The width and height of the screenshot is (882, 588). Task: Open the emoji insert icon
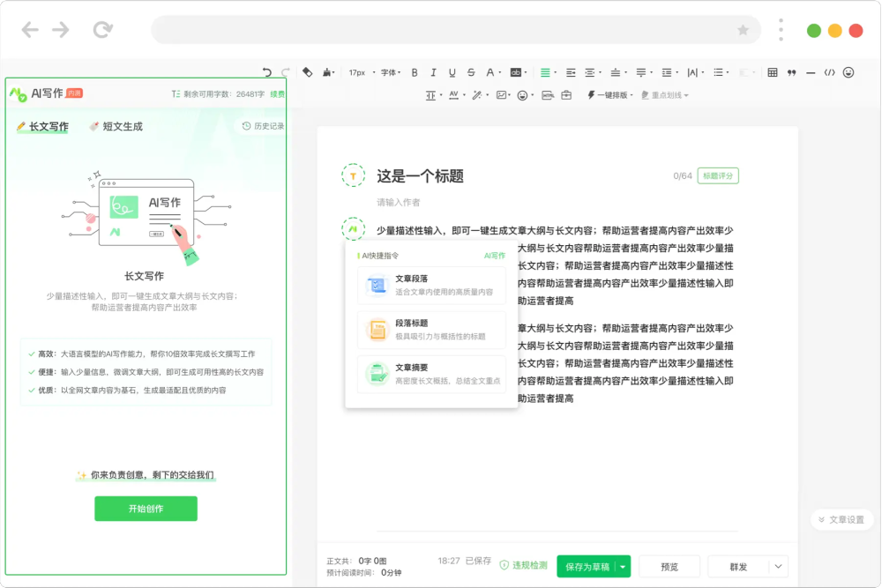click(849, 71)
